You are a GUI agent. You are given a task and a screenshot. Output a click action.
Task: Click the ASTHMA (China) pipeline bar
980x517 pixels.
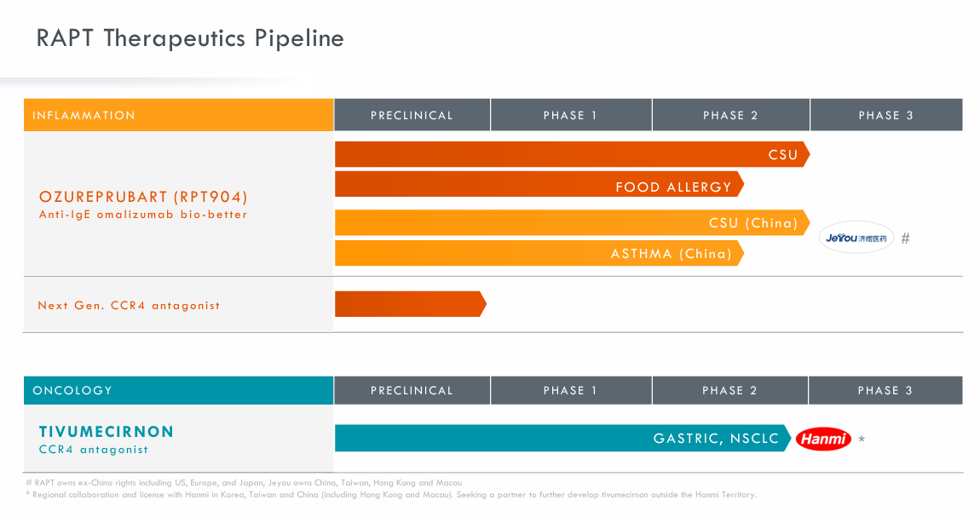[x=539, y=253]
